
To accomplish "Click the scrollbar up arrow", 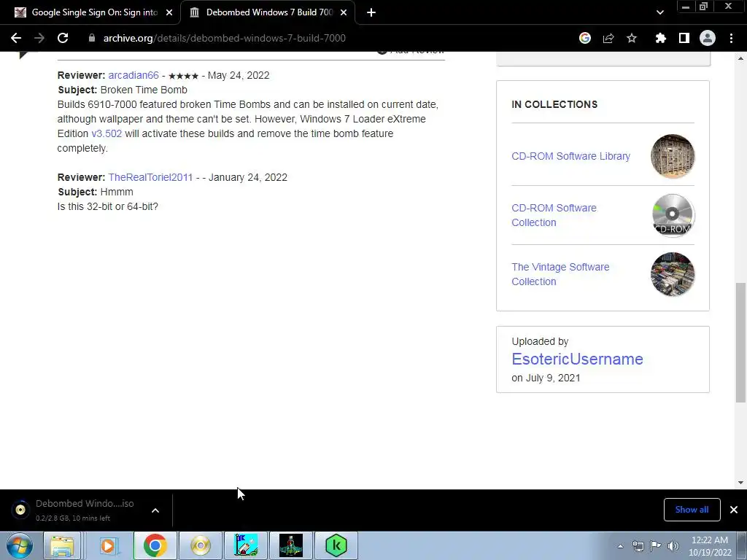I will tap(740, 58).
